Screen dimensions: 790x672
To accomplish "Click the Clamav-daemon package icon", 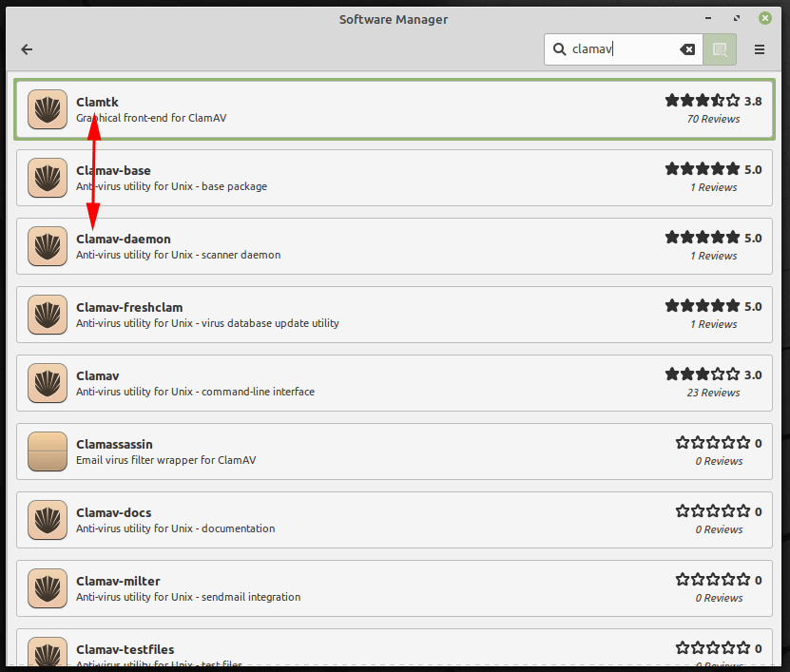I will (x=48, y=246).
